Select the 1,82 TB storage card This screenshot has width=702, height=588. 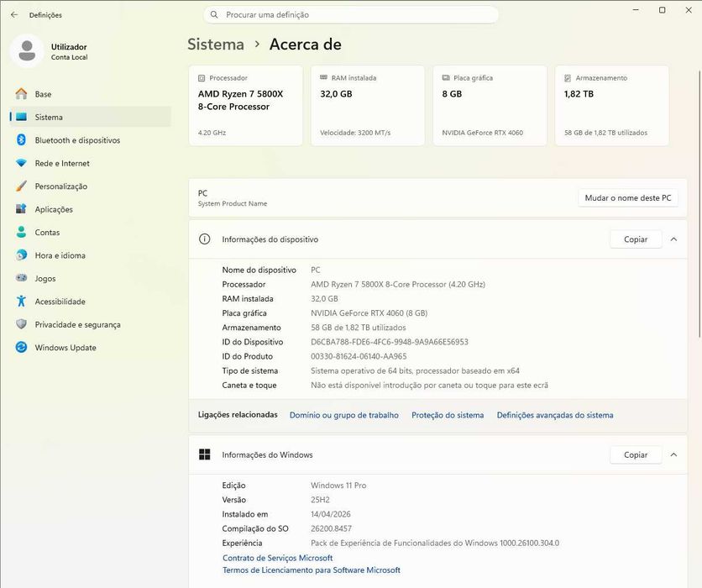[x=611, y=106]
